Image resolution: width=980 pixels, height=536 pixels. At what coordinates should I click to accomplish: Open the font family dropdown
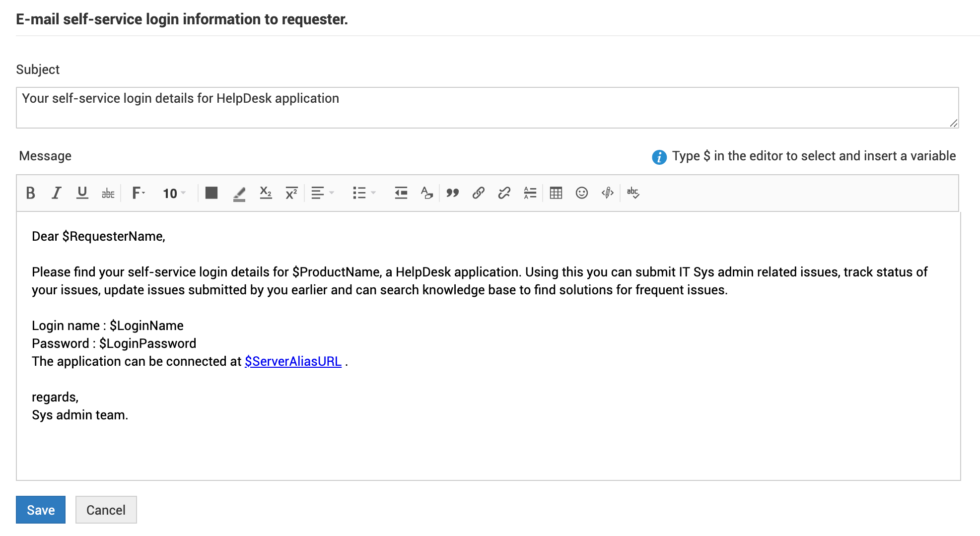[139, 193]
